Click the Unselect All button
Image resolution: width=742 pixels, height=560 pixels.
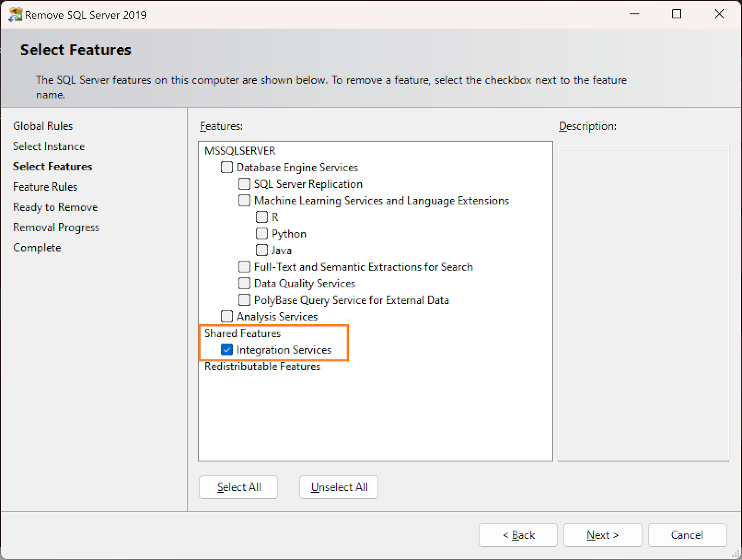click(x=339, y=487)
